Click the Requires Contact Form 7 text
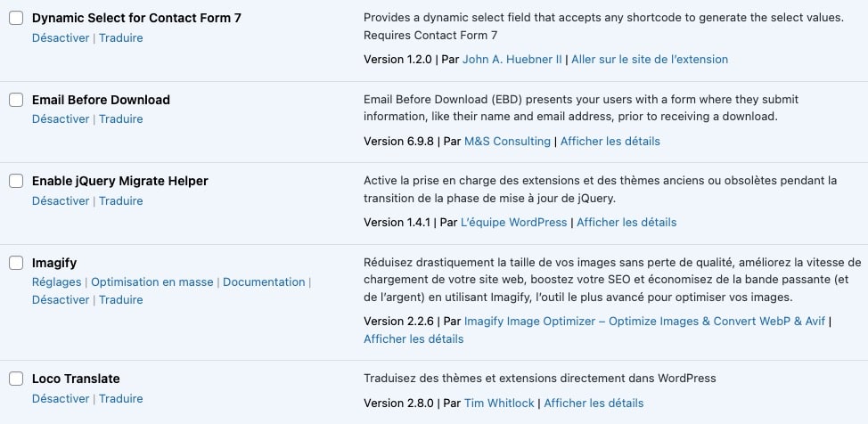 pyautogui.click(x=430, y=36)
